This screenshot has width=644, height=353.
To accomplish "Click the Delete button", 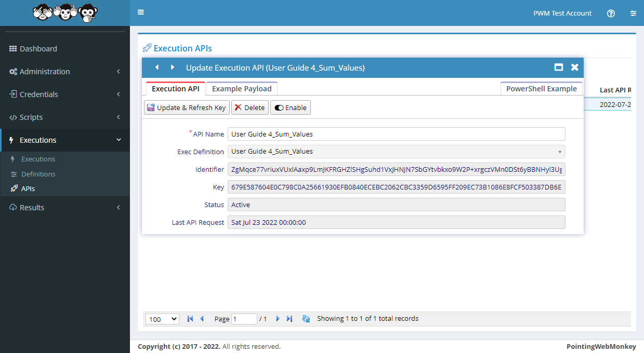I will coord(249,107).
